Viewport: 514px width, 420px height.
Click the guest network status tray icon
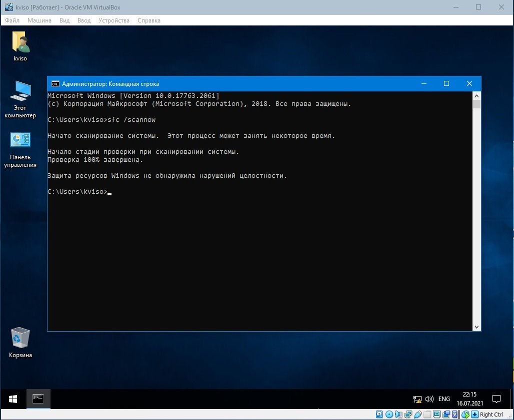(x=417, y=399)
